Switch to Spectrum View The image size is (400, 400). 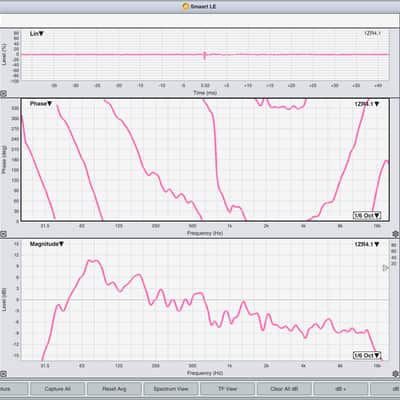[x=171, y=389]
